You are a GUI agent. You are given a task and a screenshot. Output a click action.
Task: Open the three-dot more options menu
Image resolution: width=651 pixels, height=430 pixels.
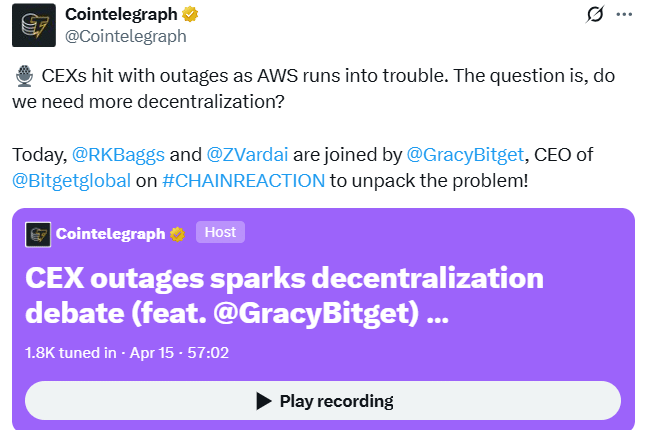pyautogui.click(x=626, y=15)
